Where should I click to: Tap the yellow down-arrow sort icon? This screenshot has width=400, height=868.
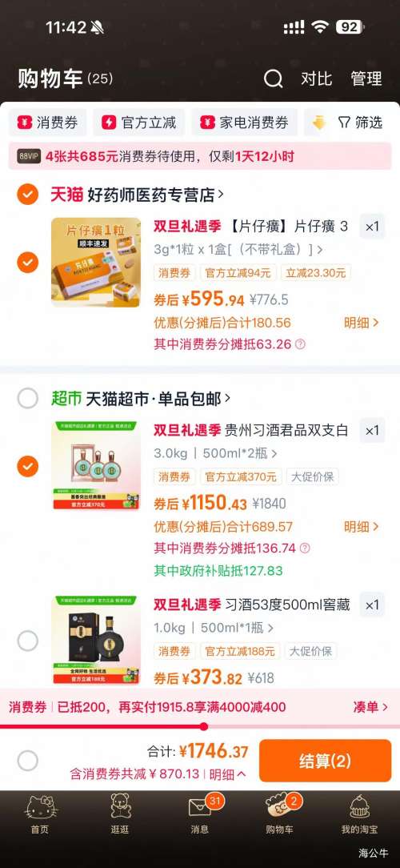tap(319, 123)
